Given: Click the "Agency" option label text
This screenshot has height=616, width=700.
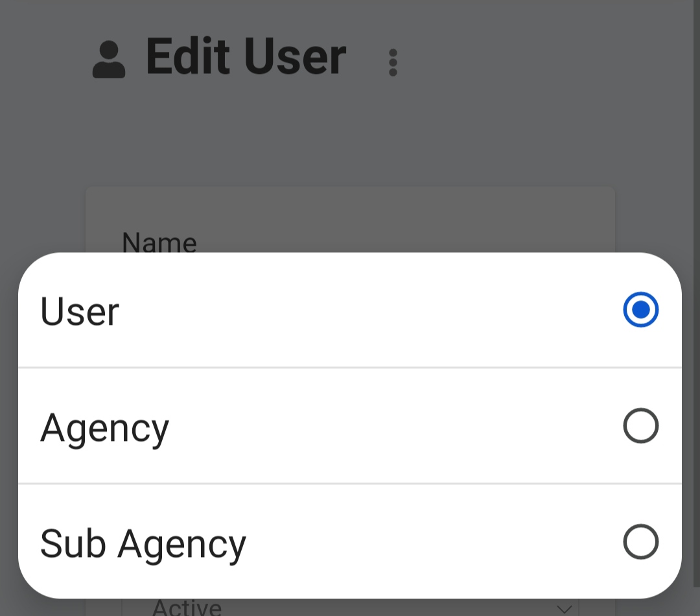Looking at the screenshot, I should click(104, 428).
